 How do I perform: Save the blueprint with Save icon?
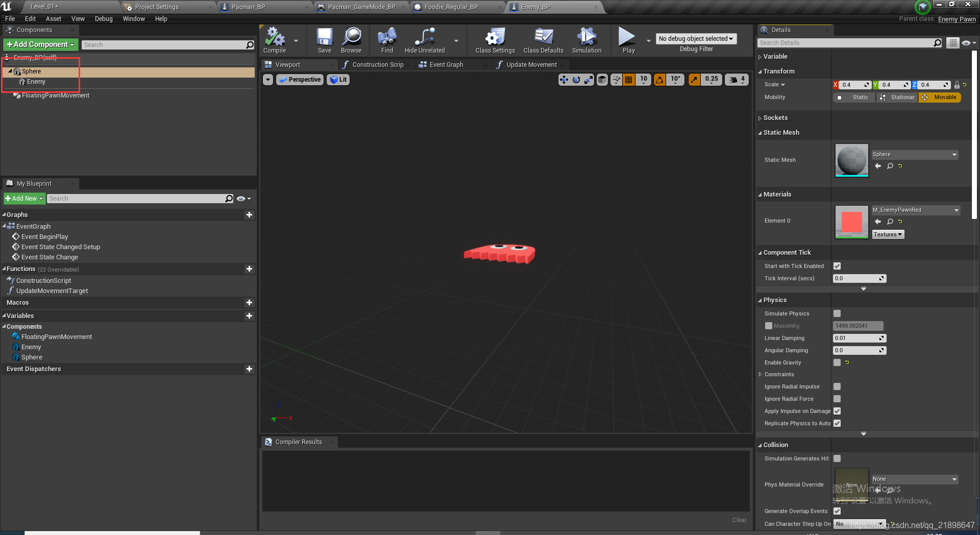pyautogui.click(x=324, y=40)
